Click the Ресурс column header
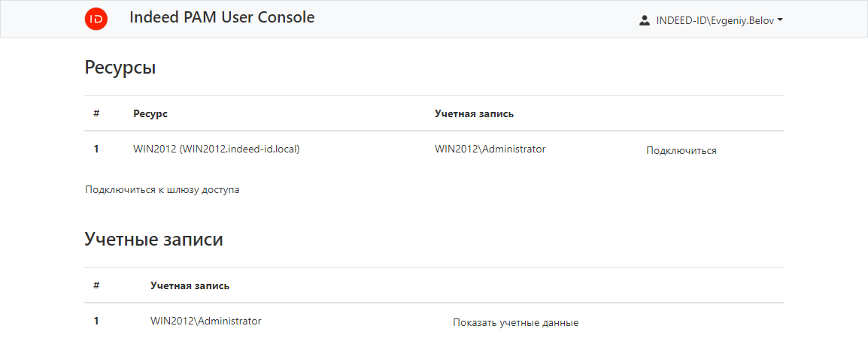Screen dimensions: 868x338 pyautogui.click(x=150, y=113)
